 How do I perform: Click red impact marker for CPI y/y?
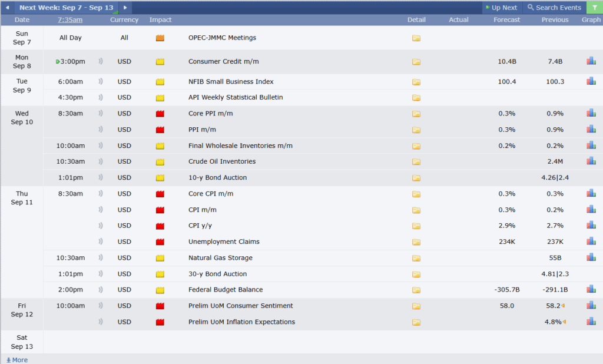160,226
